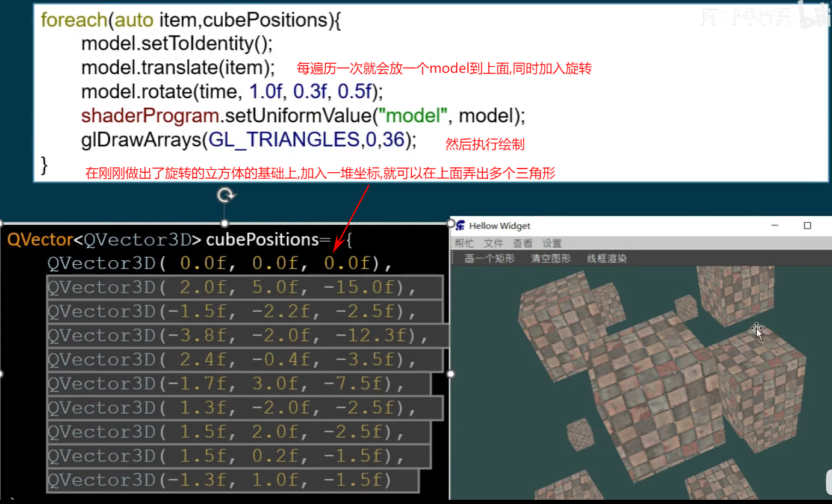The image size is (832, 504).
Task: Open the 查看 menu
Action: point(522,243)
